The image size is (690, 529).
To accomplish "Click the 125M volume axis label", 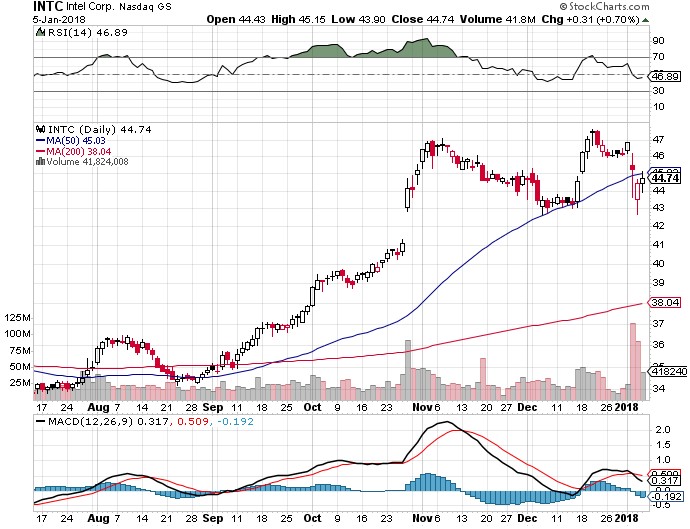I will 18,318.
